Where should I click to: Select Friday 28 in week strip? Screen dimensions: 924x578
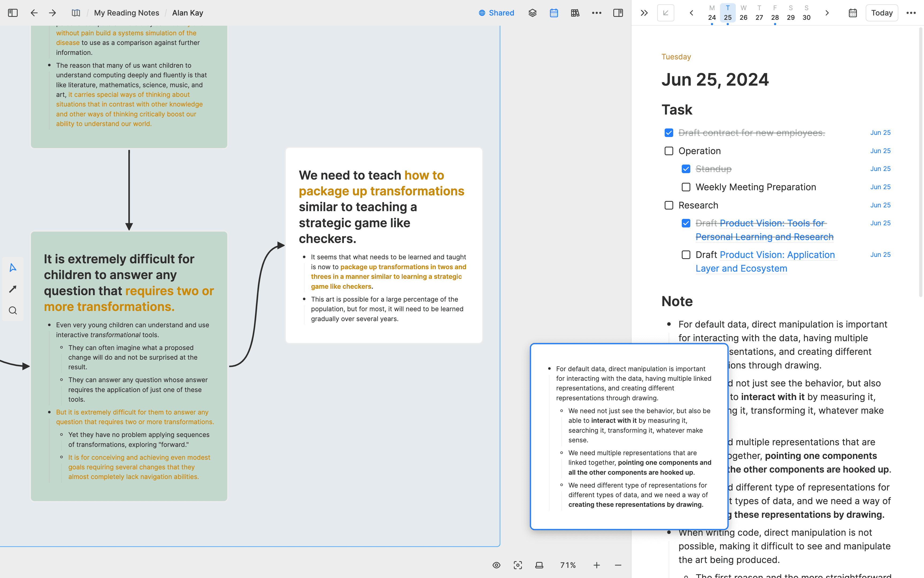(775, 13)
